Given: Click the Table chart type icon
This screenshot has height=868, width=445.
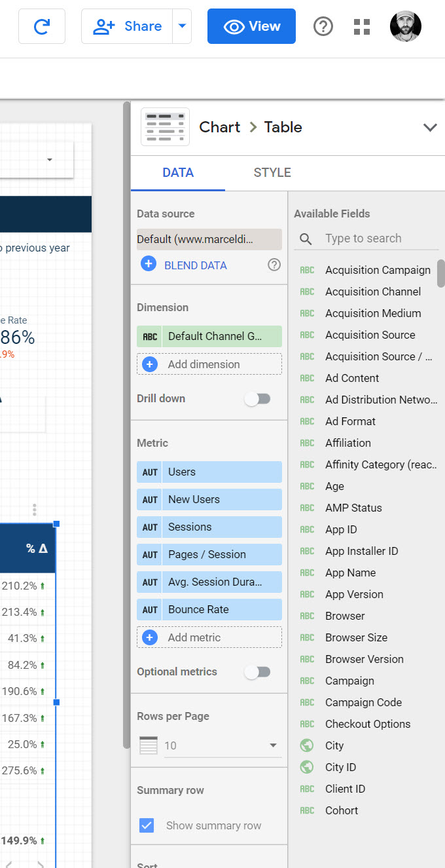Looking at the screenshot, I should click(166, 127).
